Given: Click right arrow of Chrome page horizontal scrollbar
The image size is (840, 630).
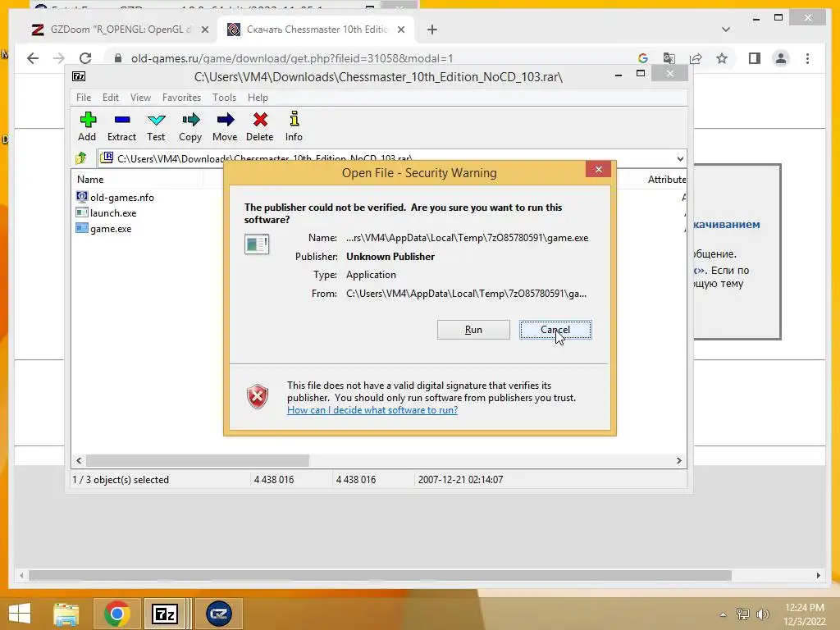Looking at the screenshot, I should pyautogui.click(x=818, y=575).
